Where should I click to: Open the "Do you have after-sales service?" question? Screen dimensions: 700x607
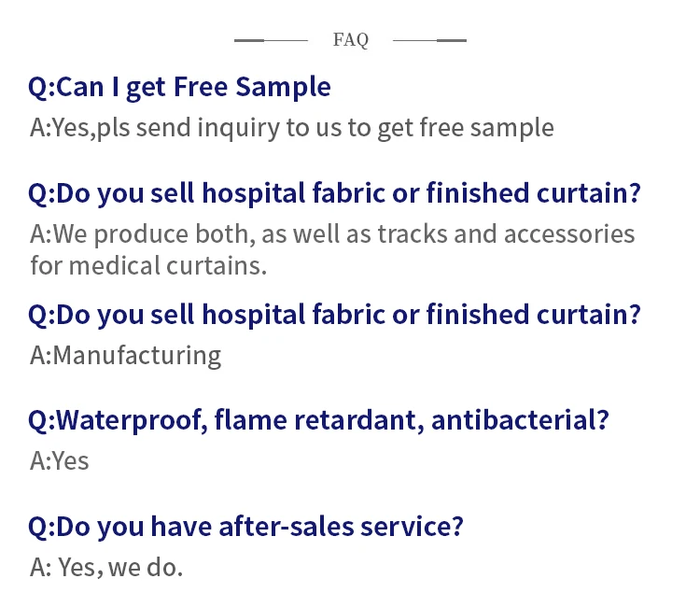tap(245, 527)
